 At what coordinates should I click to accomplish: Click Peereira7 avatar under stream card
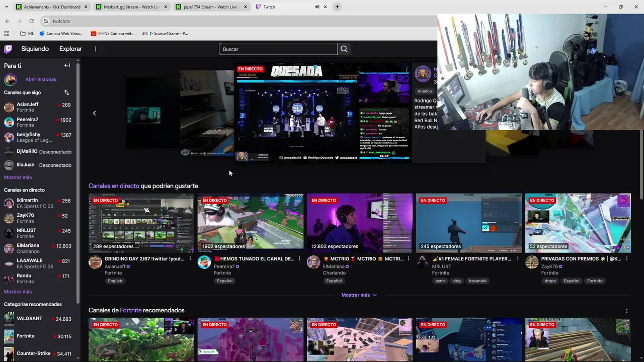tap(204, 262)
